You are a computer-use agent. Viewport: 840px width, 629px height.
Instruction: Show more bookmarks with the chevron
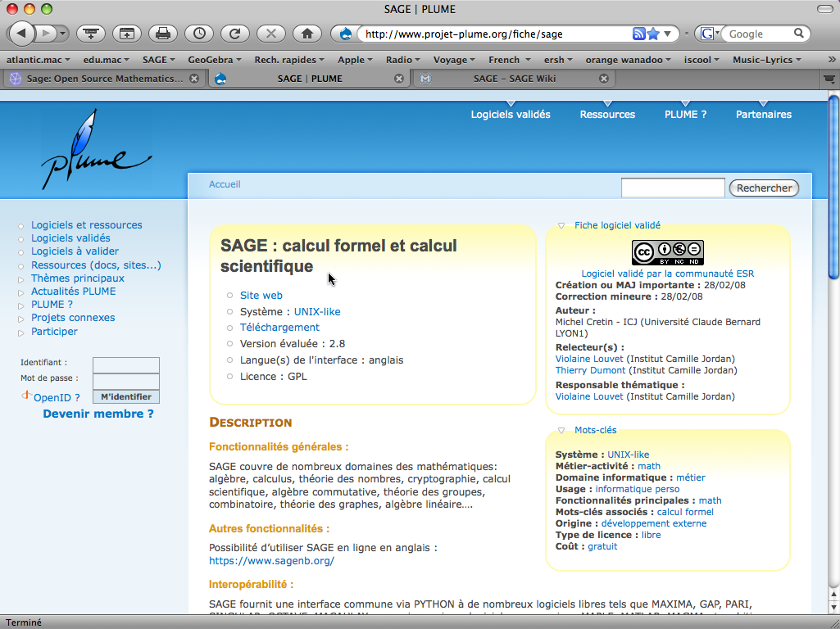pyautogui.click(x=832, y=60)
